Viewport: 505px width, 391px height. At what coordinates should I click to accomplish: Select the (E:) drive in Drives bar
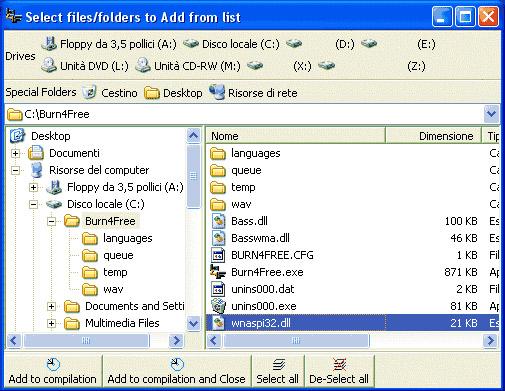pyautogui.click(x=398, y=44)
